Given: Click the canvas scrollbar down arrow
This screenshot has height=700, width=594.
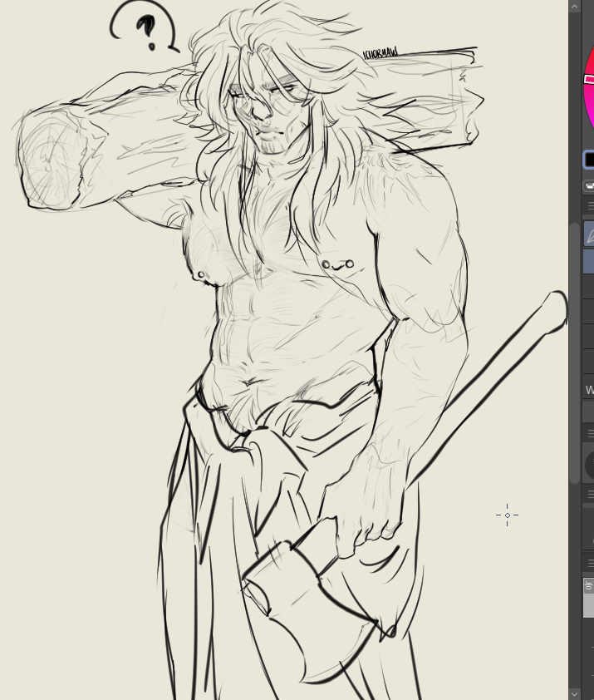Looking at the screenshot, I should [x=574, y=693].
